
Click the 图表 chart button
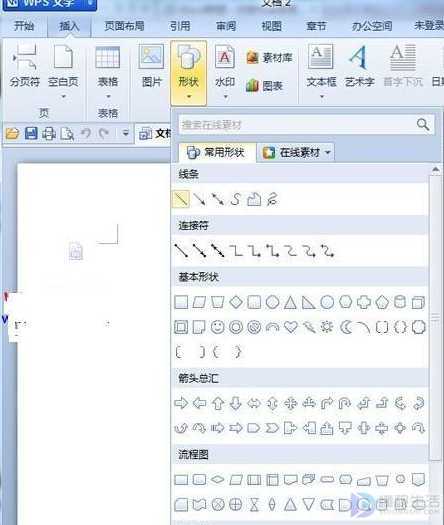click(265, 86)
